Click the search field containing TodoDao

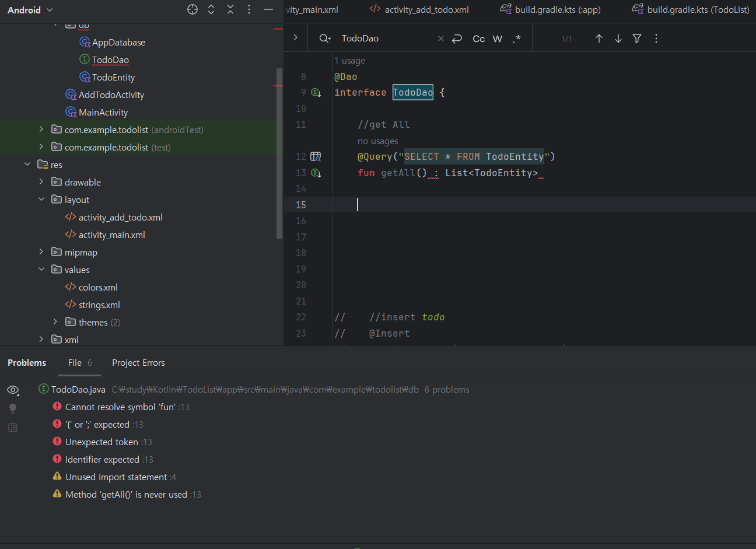click(x=385, y=39)
